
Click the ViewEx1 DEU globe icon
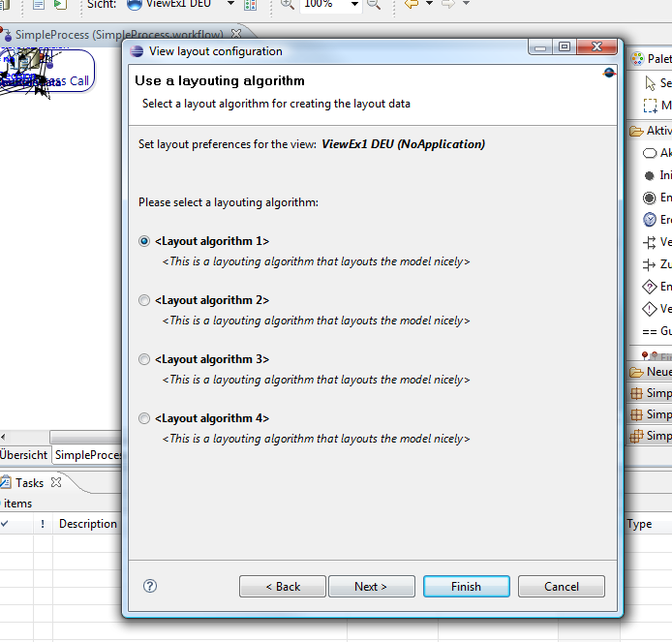(x=135, y=4)
